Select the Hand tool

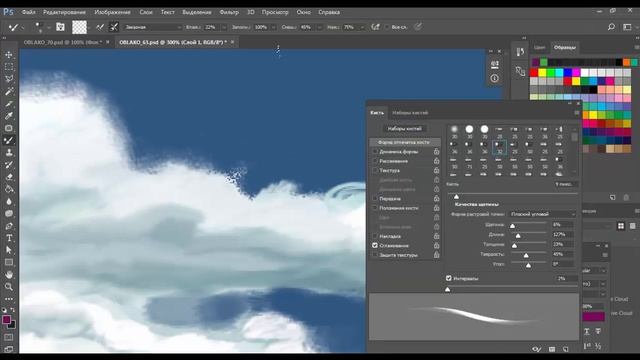pos(9,275)
